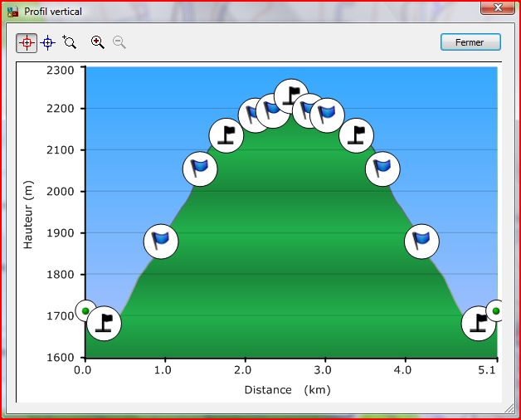Click the black flag near the route start
Screen dimensions: 521x420
click(x=105, y=323)
